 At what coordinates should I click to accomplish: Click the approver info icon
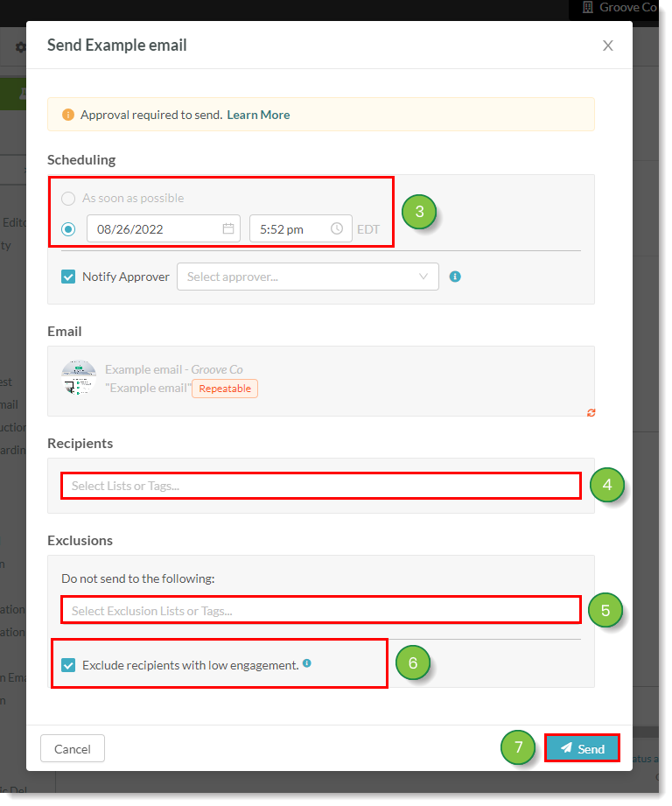(455, 277)
